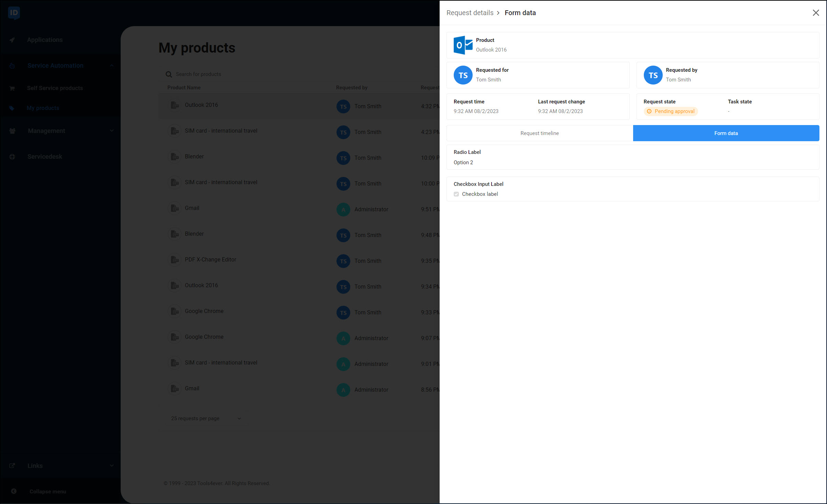Toggle the Checkbox label checkbox
Screen dimensions: 827x504
pos(456,194)
